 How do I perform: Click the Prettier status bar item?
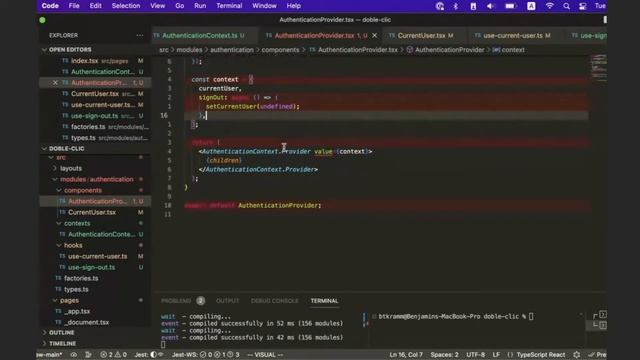click(x=598, y=355)
